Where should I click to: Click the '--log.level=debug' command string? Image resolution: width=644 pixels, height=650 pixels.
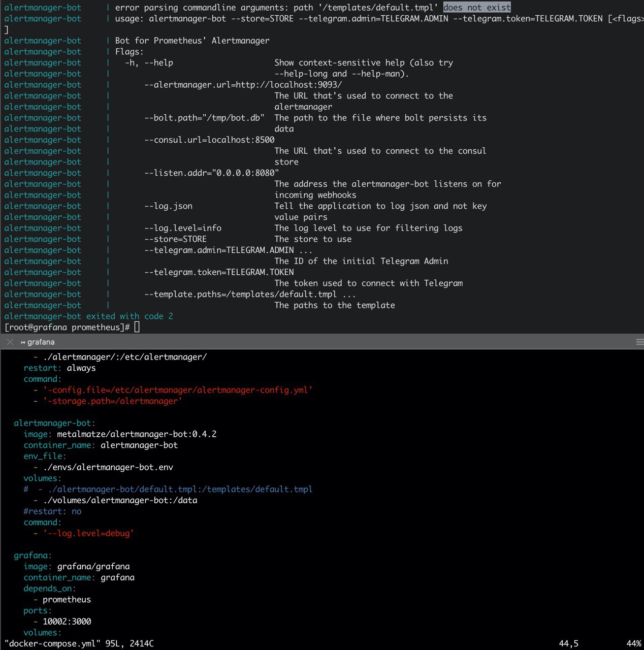88,533
